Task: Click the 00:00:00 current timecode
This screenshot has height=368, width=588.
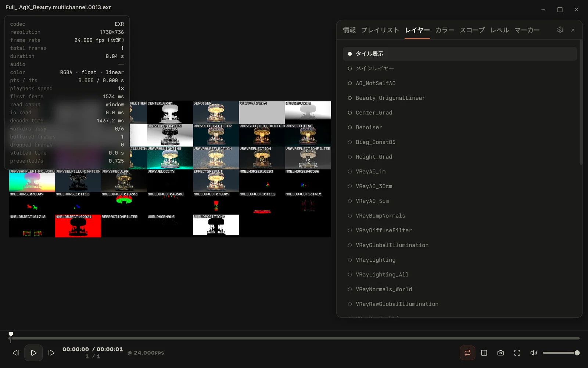Action: point(76,349)
